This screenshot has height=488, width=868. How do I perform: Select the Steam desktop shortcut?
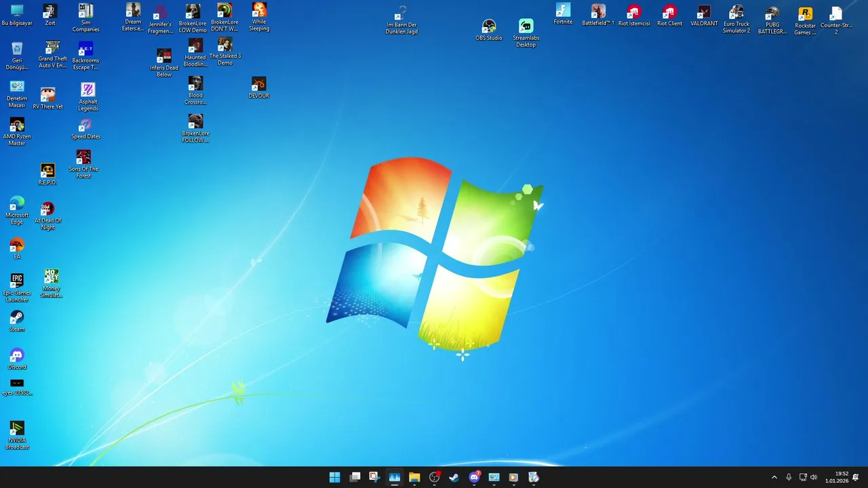coord(17,321)
